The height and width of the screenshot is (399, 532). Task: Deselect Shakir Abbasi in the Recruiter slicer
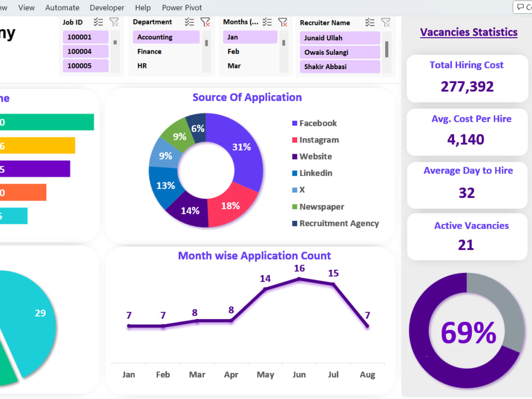coord(339,66)
